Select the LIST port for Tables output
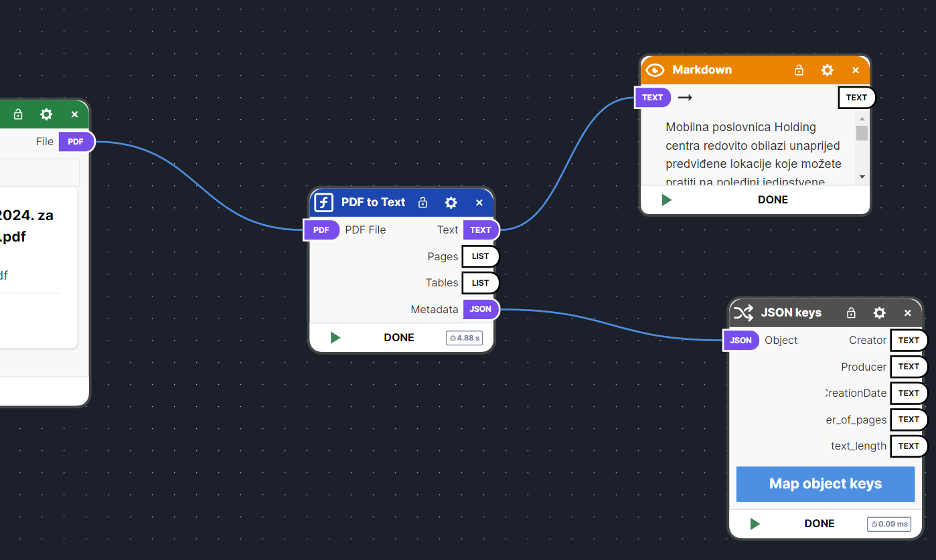Image resolution: width=936 pixels, height=560 pixels. coord(480,282)
